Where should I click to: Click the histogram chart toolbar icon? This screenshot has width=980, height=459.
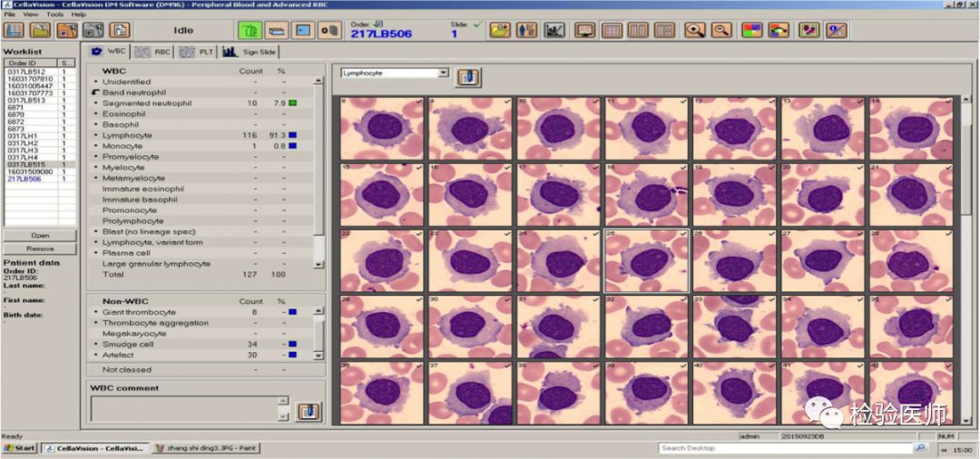point(554,30)
